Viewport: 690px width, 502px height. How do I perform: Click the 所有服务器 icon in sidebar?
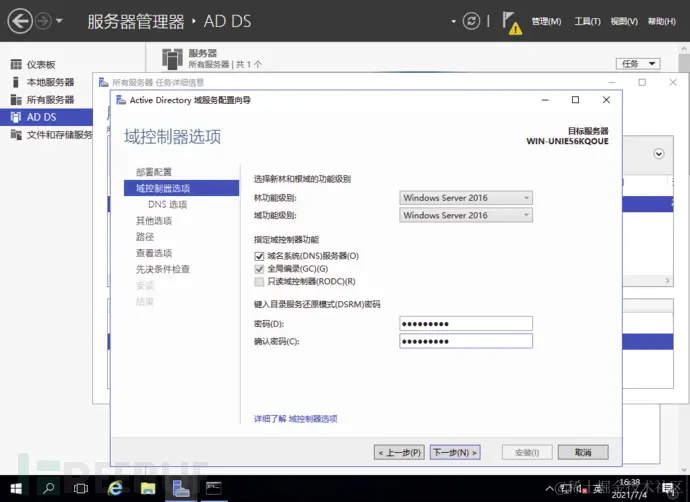tap(16, 100)
